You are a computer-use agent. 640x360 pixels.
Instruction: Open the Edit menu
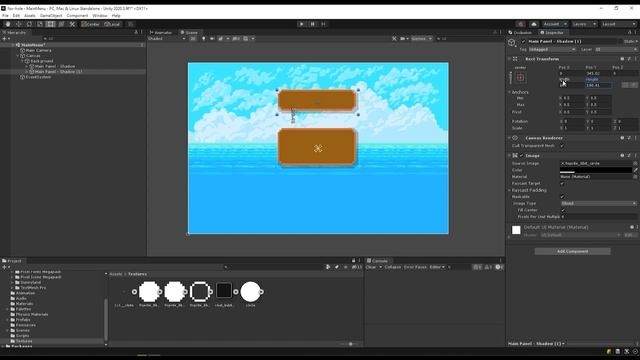tap(16, 16)
